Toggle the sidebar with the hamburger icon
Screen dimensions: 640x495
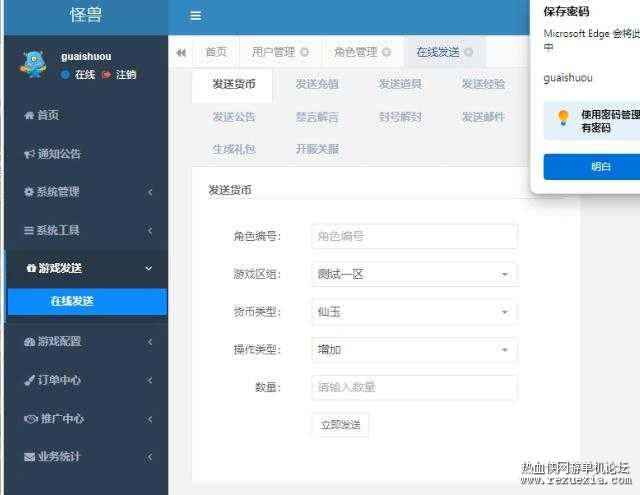click(x=196, y=16)
